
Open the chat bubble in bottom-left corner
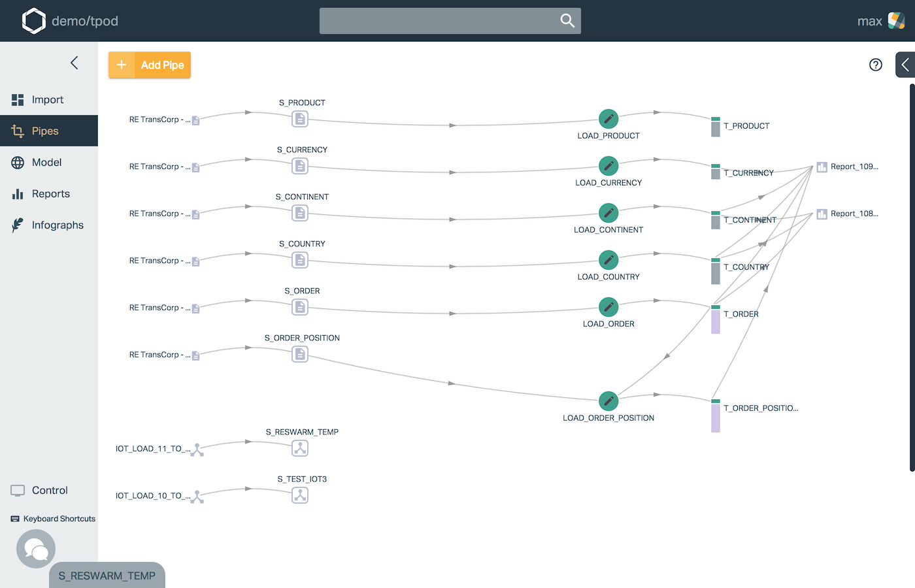click(35, 549)
